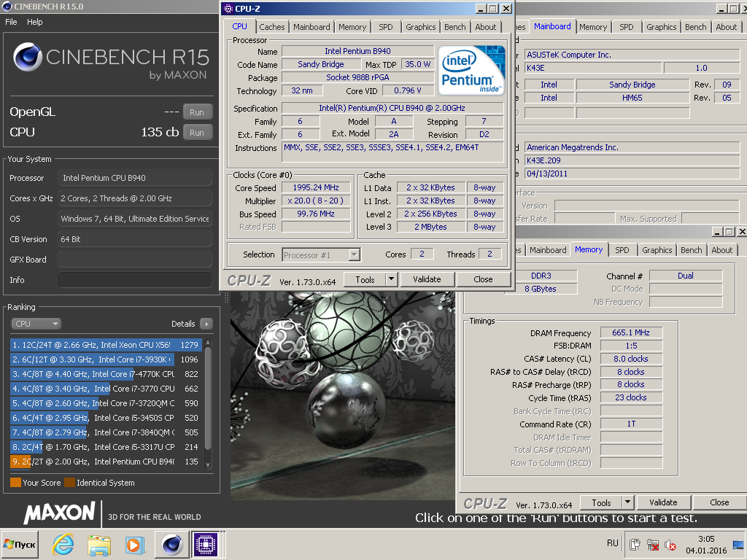Click the rendered spheres preview image
Viewport: 747px width, 560px height.
343,395
